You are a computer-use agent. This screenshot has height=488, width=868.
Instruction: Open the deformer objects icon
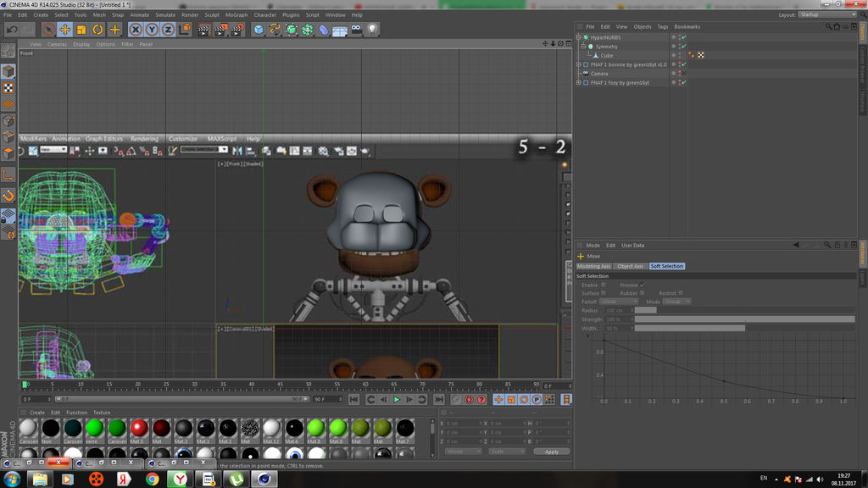click(x=323, y=30)
